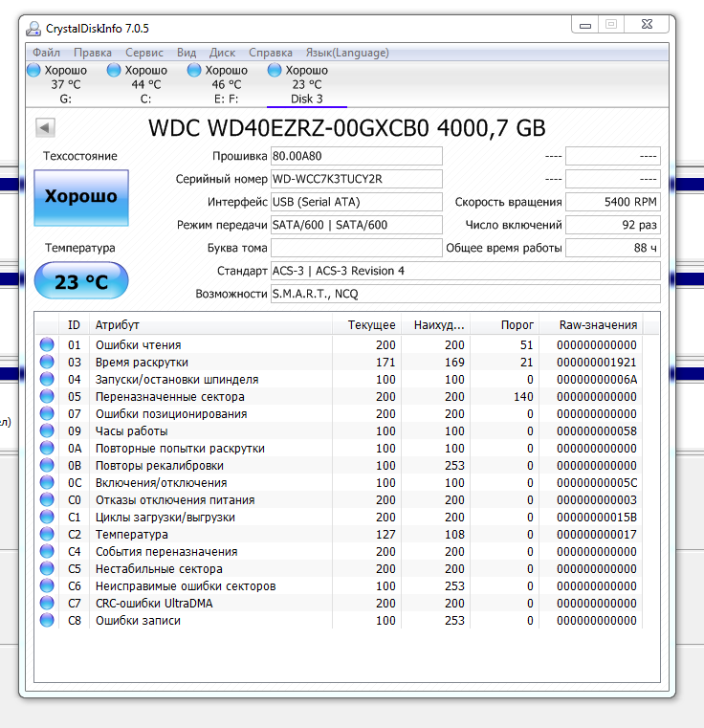The image size is (704, 728).
Task: Open the Диск menu
Action: coord(222,53)
